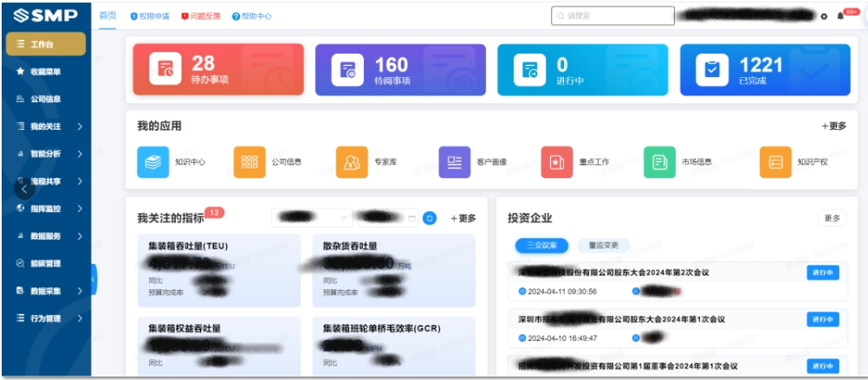This screenshot has width=868, height=380.
Task: Open the 市场信息 app icon
Action: (659, 162)
